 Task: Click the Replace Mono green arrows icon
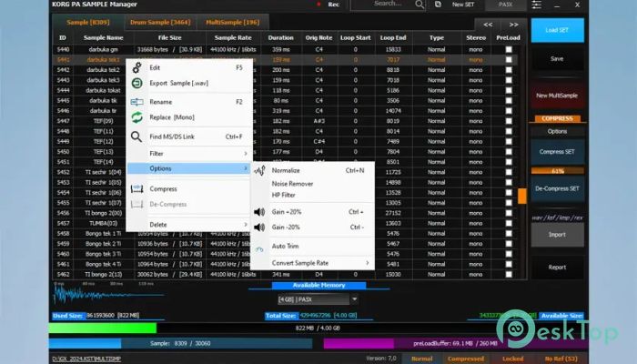click(x=136, y=117)
